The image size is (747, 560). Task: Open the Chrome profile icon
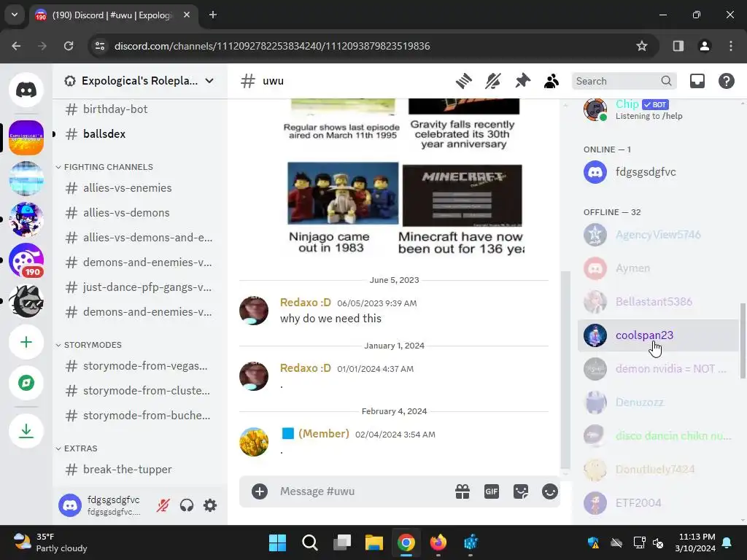pyautogui.click(x=705, y=46)
